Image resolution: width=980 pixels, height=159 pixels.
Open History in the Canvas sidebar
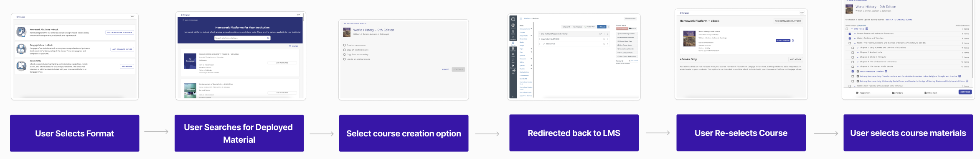[x=513, y=61]
